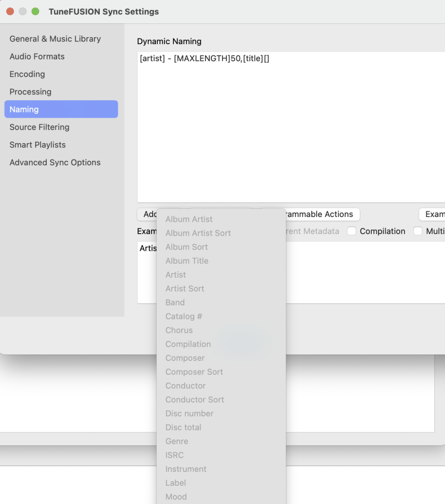Select Disc number from the menu

coord(221,413)
